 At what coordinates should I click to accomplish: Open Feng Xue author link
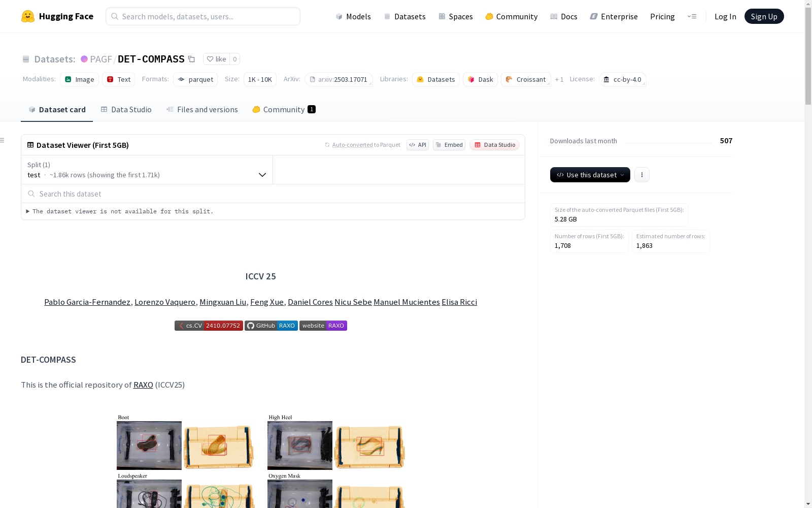(267, 302)
